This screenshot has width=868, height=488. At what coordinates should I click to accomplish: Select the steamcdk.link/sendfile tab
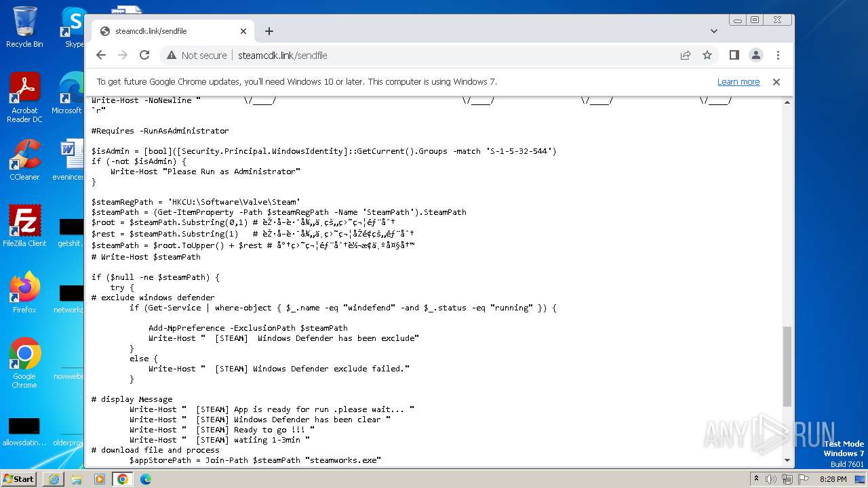point(173,31)
